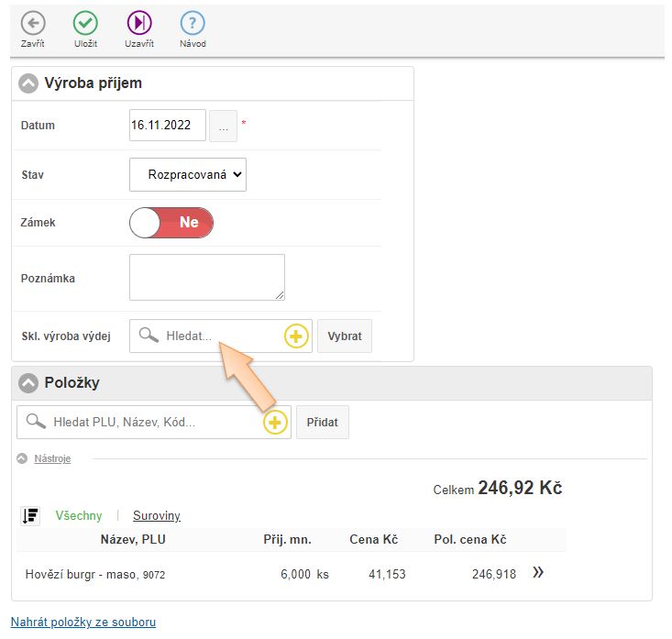Collapse the Položky section
Viewport: 672px width, 639px height.
(x=28, y=383)
